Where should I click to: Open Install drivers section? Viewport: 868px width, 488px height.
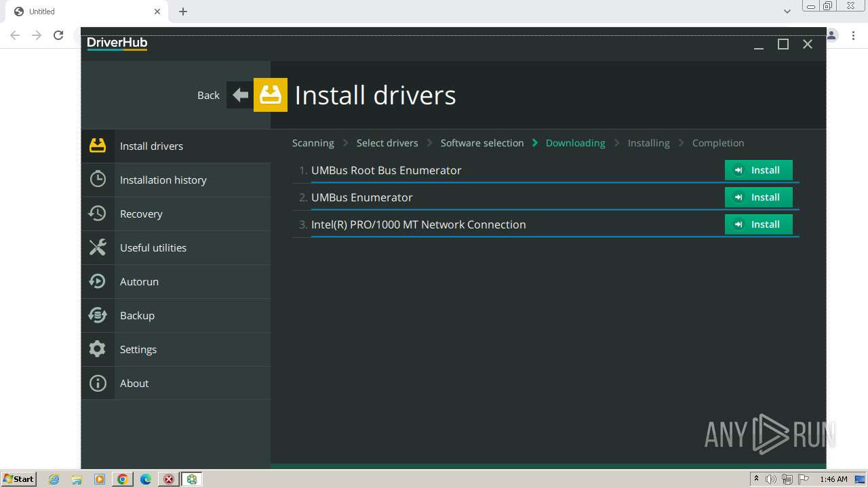pyautogui.click(x=176, y=146)
